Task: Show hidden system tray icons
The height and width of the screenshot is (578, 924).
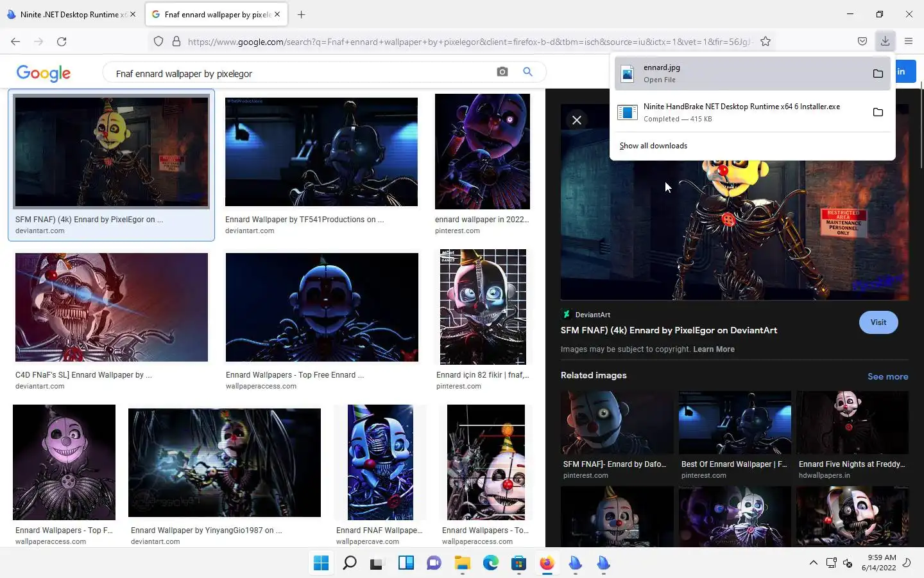Action: (x=813, y=563)
